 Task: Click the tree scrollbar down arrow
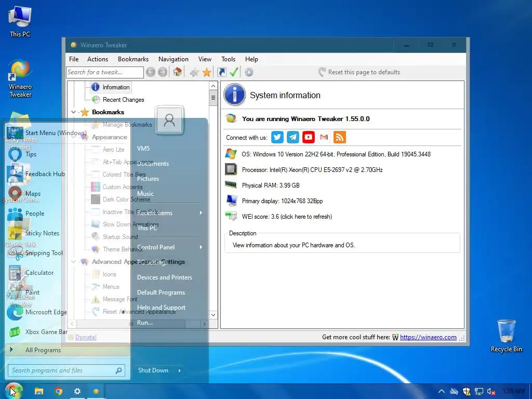coord(213,315)
